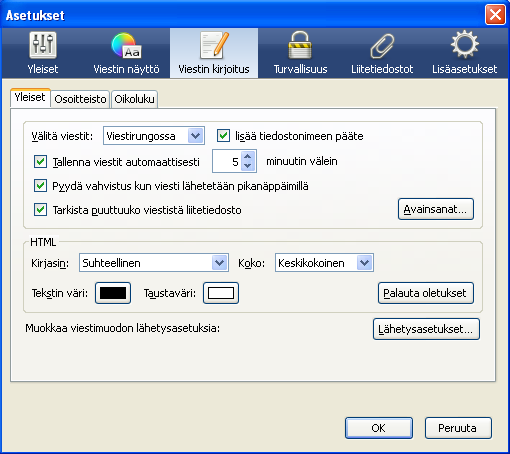The width and height of the screenshot is (510, 454).
Task: Expand the Välitä viestit dropdown
Action: tap(154, 136)
